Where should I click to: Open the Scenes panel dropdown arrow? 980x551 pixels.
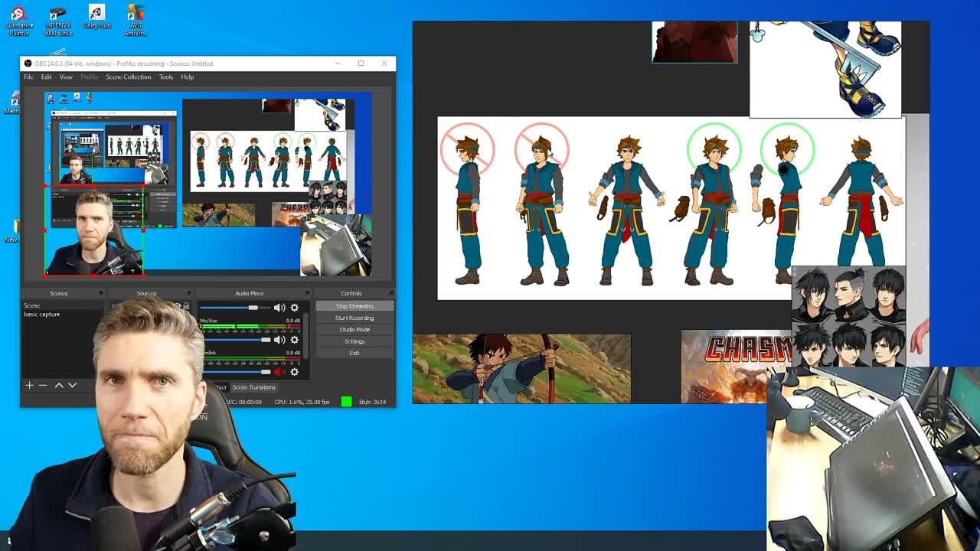point(100,293)
